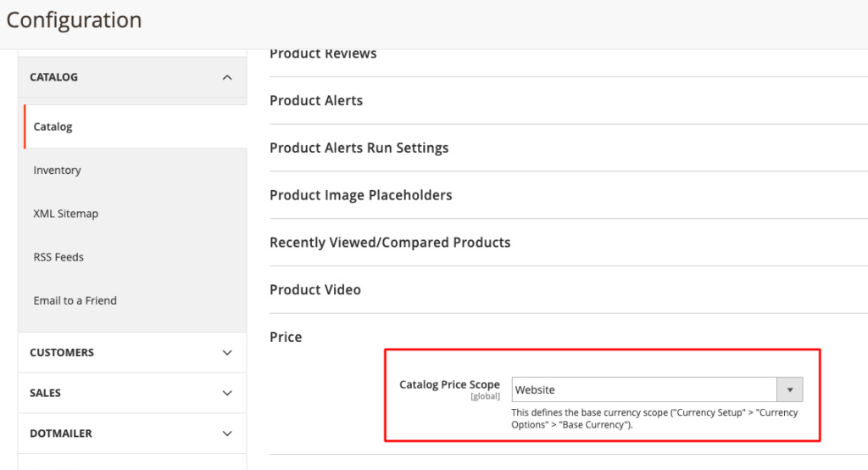Expand the Product Reviews section
Screen dimensions: 868x470
(323, 54)
